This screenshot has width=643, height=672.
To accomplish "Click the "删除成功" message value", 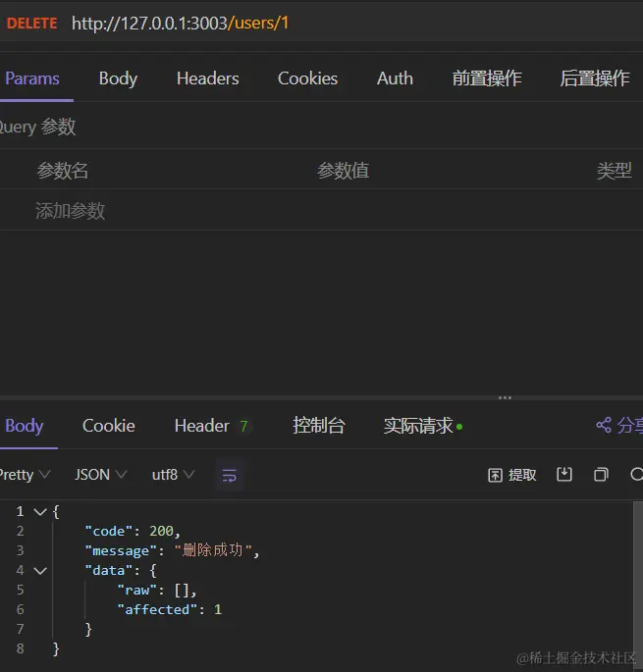I will (213, 550).
